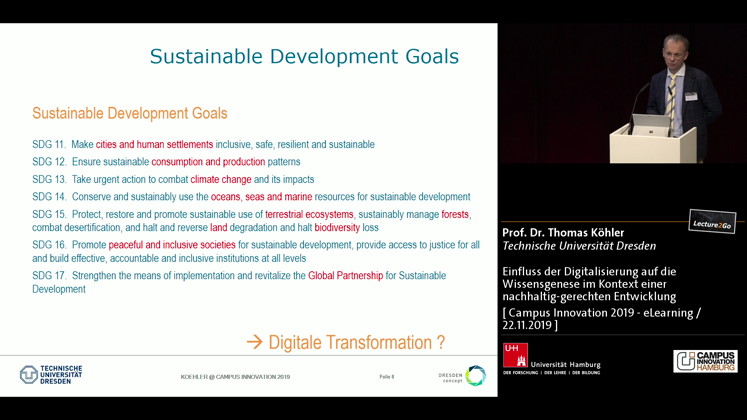747x420 pixels.
Task: Click the slide title 'Sustainable Development Goals'
Action: point(304,57)
